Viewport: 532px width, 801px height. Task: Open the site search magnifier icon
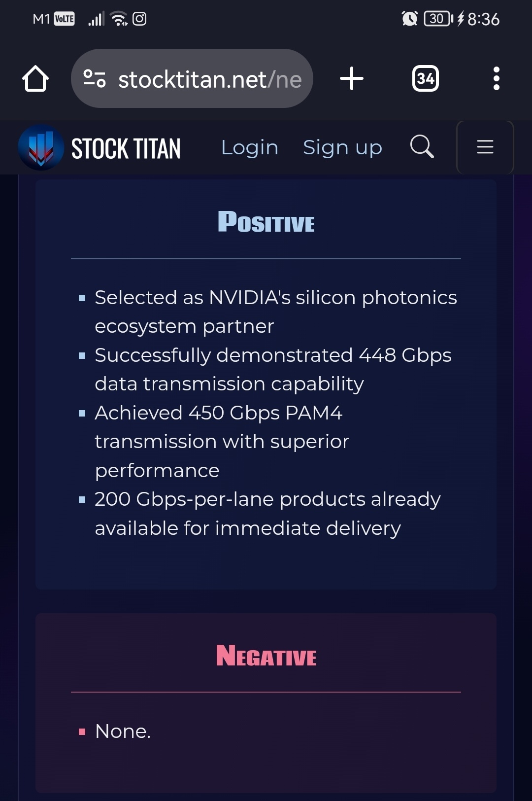422,147
